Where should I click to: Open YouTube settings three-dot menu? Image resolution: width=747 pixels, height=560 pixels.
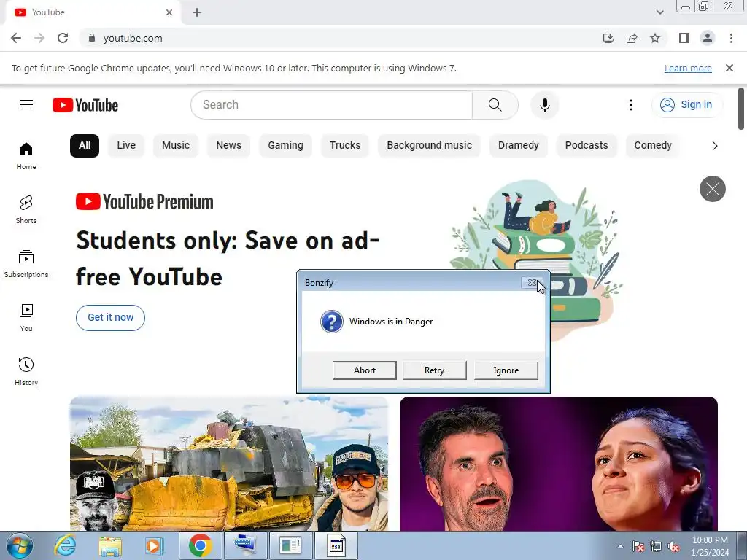tap(631, 105)
